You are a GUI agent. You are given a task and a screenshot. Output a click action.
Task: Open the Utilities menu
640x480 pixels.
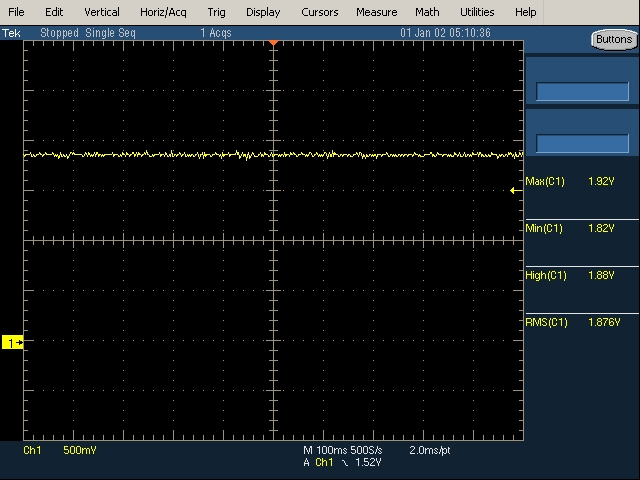(x=477, y=12)
